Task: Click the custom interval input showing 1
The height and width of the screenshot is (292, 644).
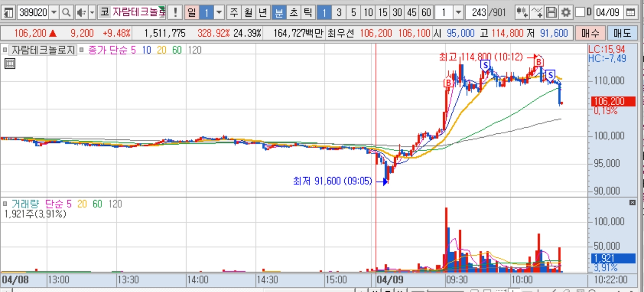Action: tap(444, 12)
